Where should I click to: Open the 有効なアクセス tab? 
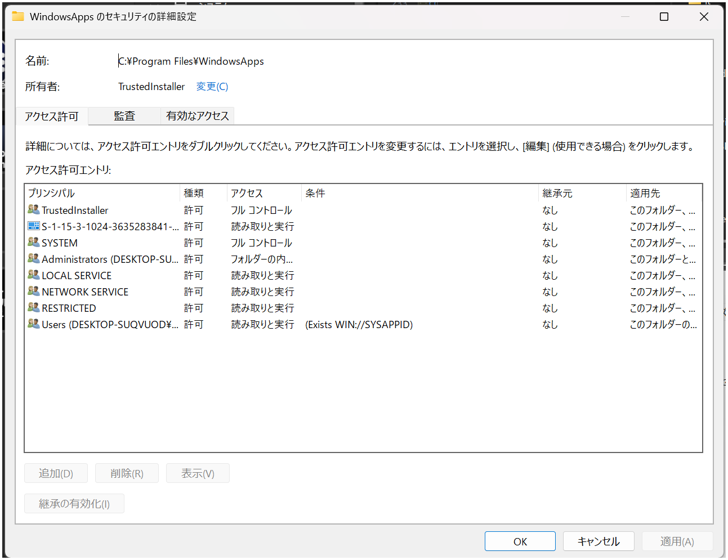[x=197, y=116]
